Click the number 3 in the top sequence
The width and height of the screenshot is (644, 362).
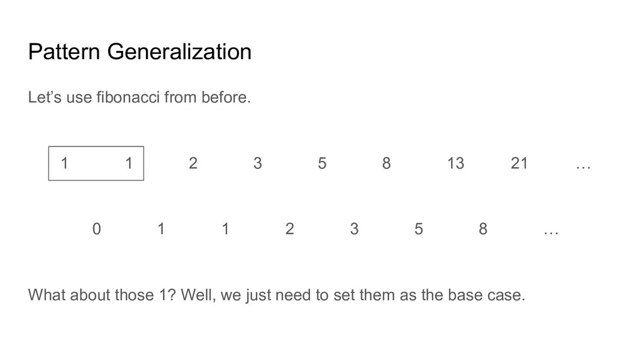pyautogui.click(x=257, y=163)
